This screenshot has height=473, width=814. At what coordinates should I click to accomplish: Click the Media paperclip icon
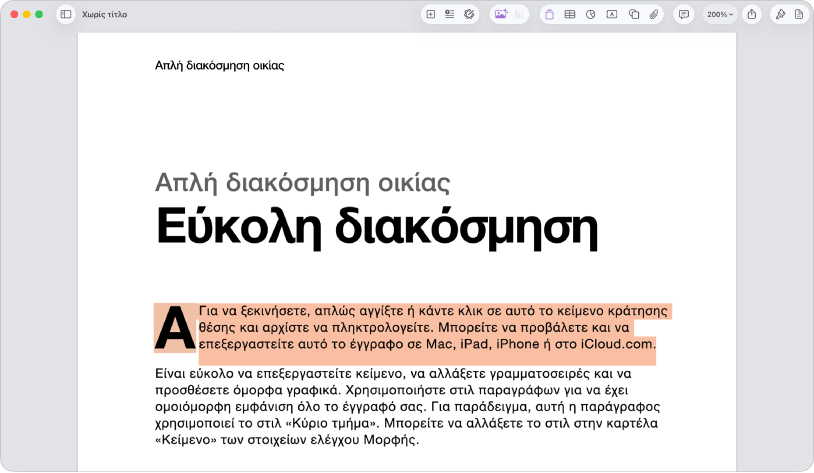(654, 15)
